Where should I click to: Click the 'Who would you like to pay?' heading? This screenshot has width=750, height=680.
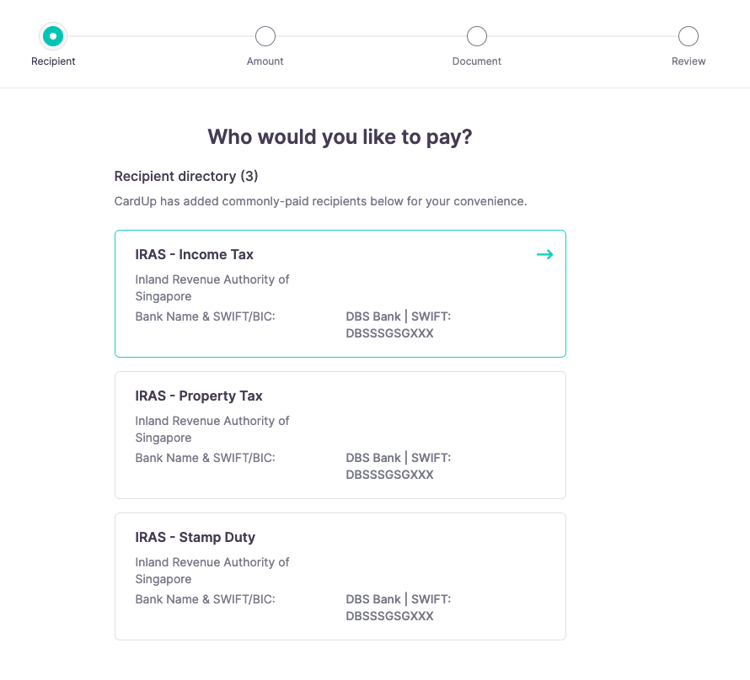(339, 137)
